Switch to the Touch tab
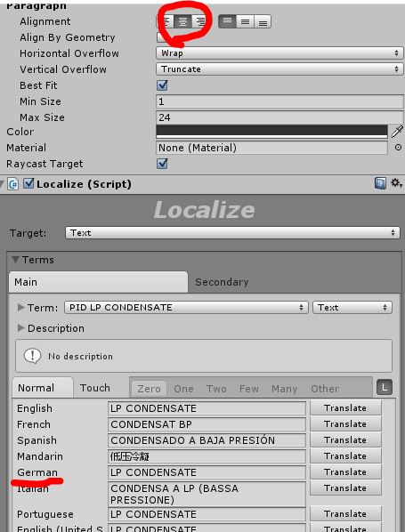The width and height of the screenshot is (405, 532). [95, 388]
